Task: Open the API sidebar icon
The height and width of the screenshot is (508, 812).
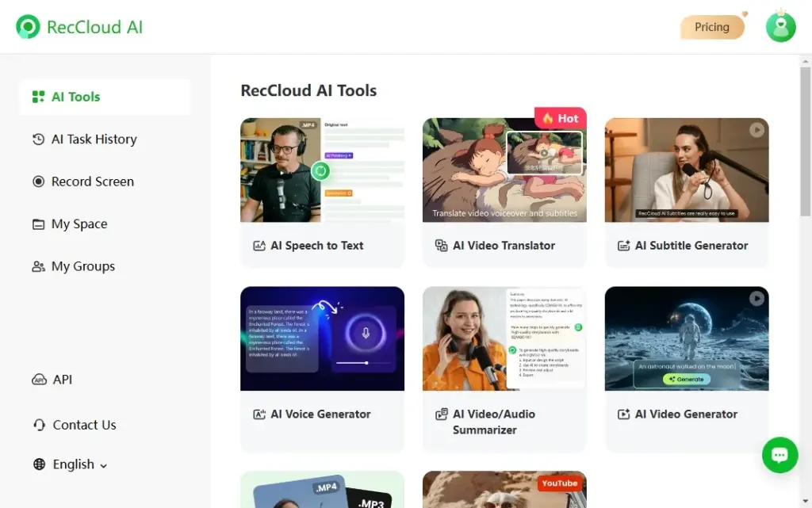Action: [x=38, y=379]
